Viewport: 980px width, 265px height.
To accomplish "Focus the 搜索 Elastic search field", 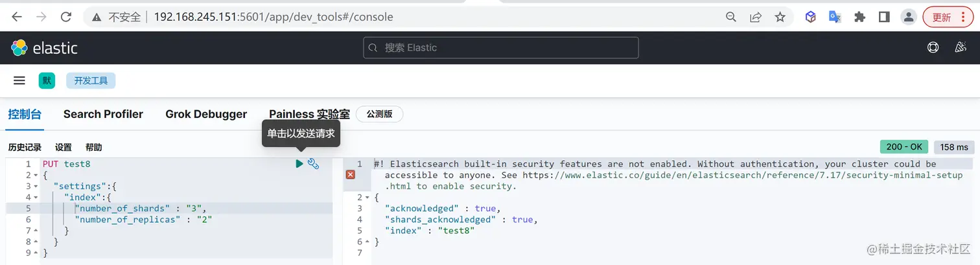I will click(501, 47).
